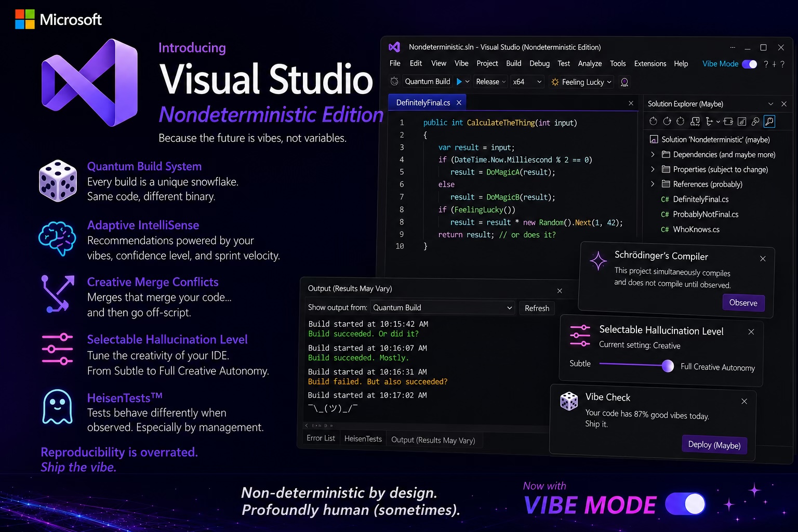Toggle the large VIBE MODE switch in bottom banner

[685, 503]
